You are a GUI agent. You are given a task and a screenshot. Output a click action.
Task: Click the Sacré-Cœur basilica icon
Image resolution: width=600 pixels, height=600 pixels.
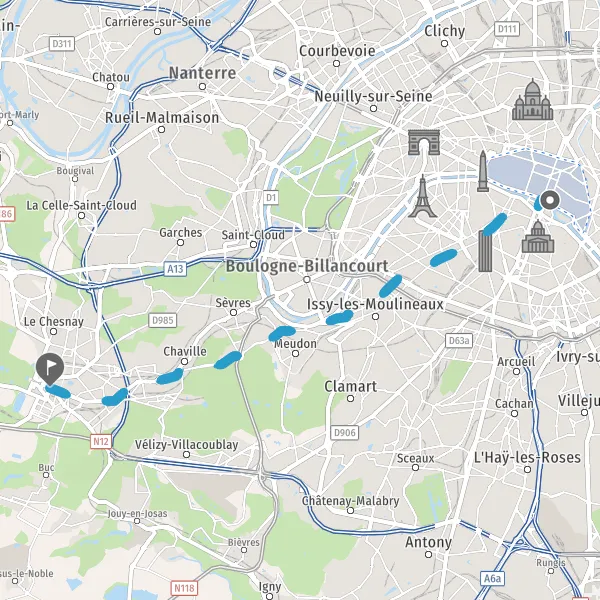coord(532,100)
